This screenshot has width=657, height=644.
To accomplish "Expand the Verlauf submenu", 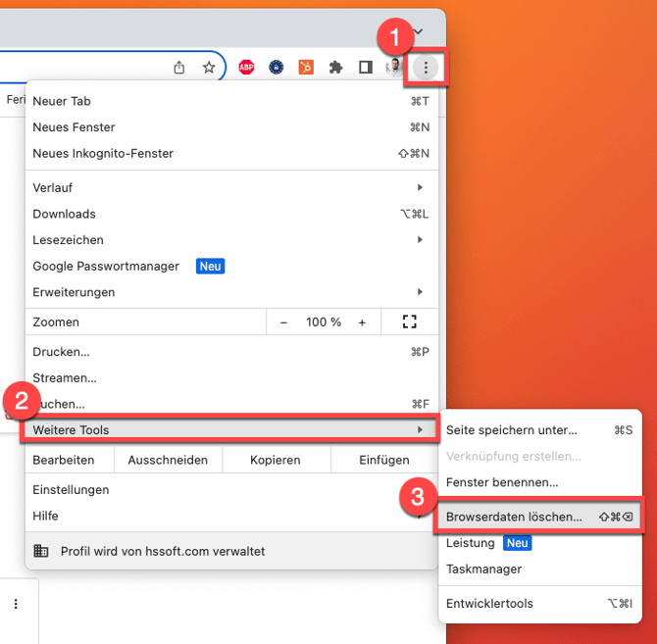I will (227, 187).
